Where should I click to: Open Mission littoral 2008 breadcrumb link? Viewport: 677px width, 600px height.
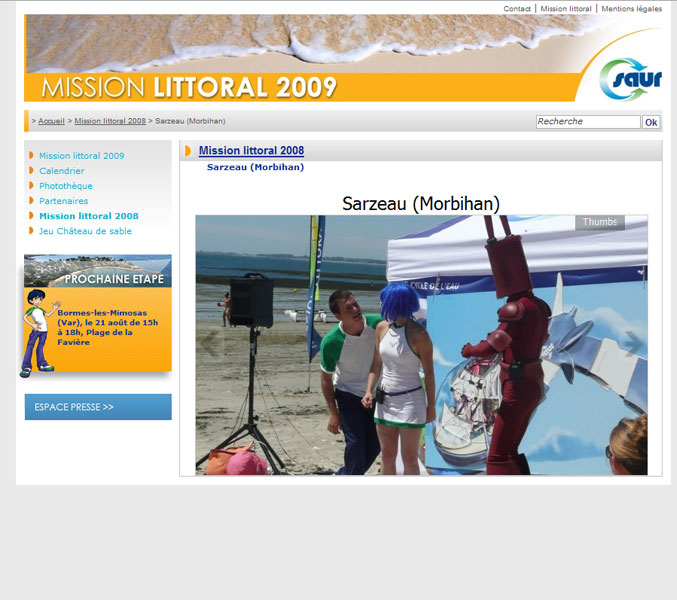[x=110, y=121]
